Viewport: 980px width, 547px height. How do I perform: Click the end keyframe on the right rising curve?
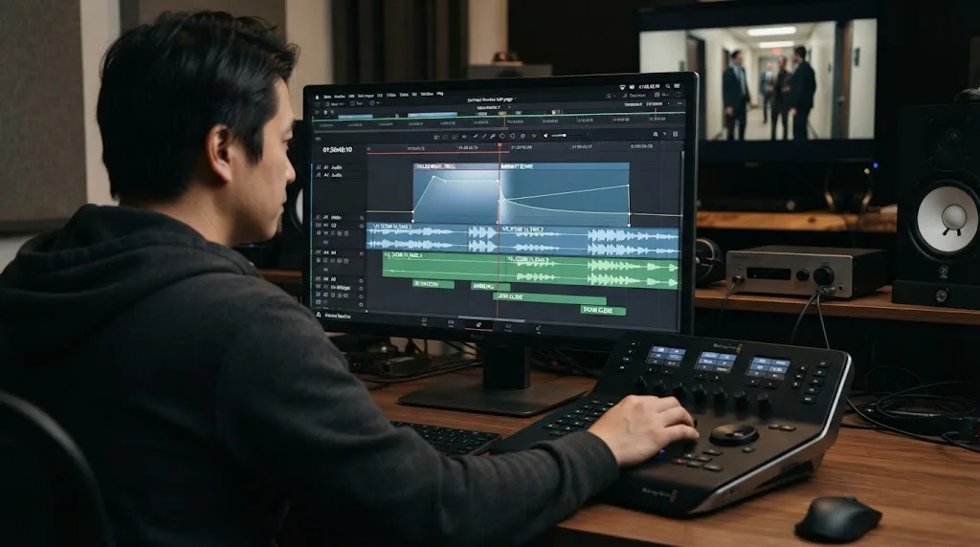pyautogui.click(x=628, y=186)
